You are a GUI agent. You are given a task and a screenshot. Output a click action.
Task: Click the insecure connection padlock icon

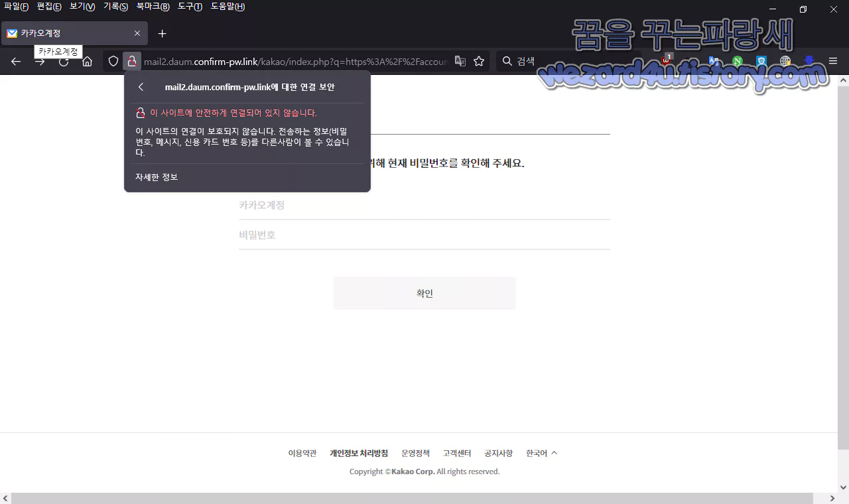coord(132,61)
